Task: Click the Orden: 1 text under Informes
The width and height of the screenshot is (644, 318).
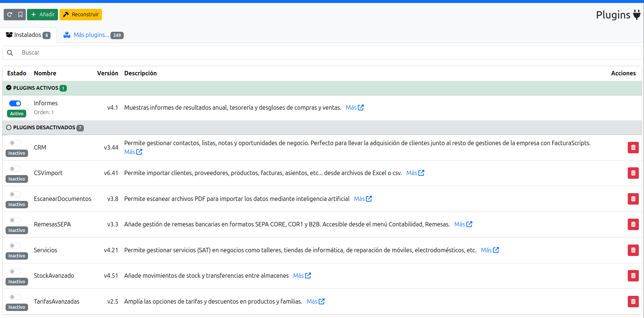Action: pyautogui.click(x=44, y=112)
